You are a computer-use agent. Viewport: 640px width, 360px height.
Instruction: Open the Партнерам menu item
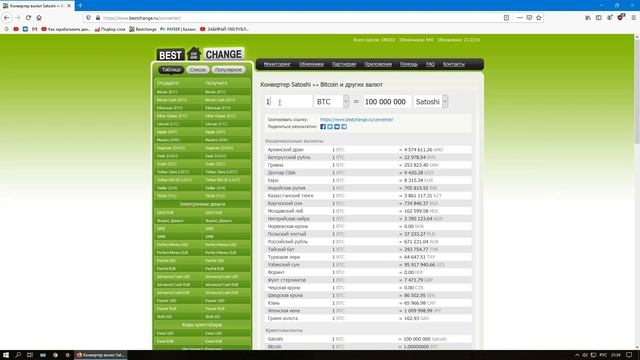coord(344,64)
